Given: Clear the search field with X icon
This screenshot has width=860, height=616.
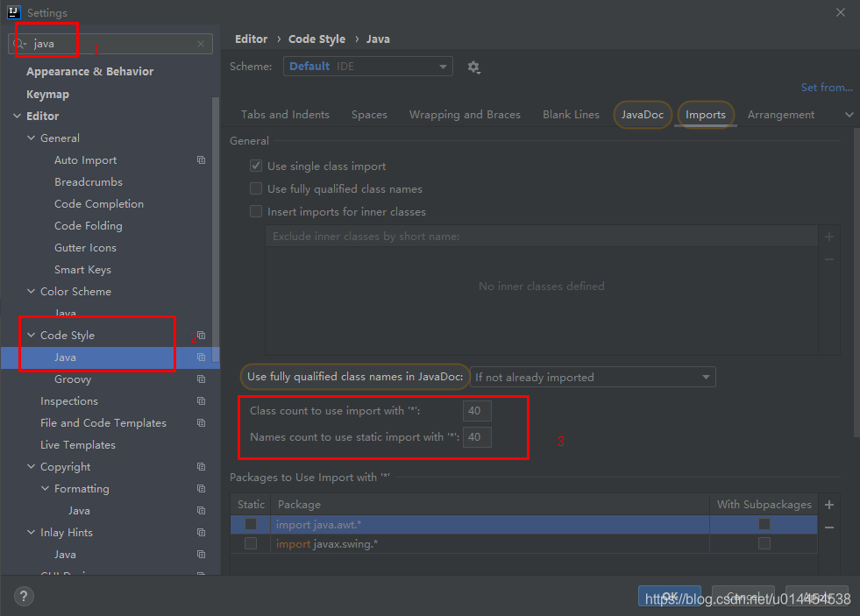Looking at the screenshot, I should click(201, 44).
